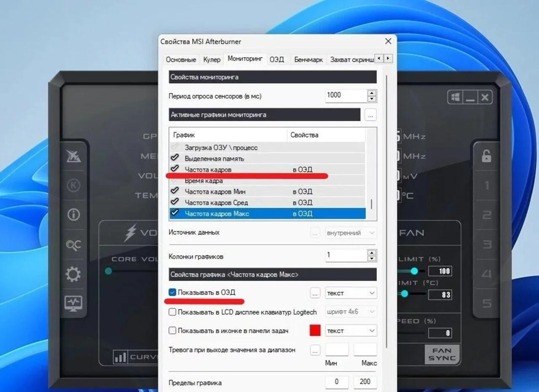
Task: Toggle the checkmark for Частота кадров Мин
Action: coord(175,191)
